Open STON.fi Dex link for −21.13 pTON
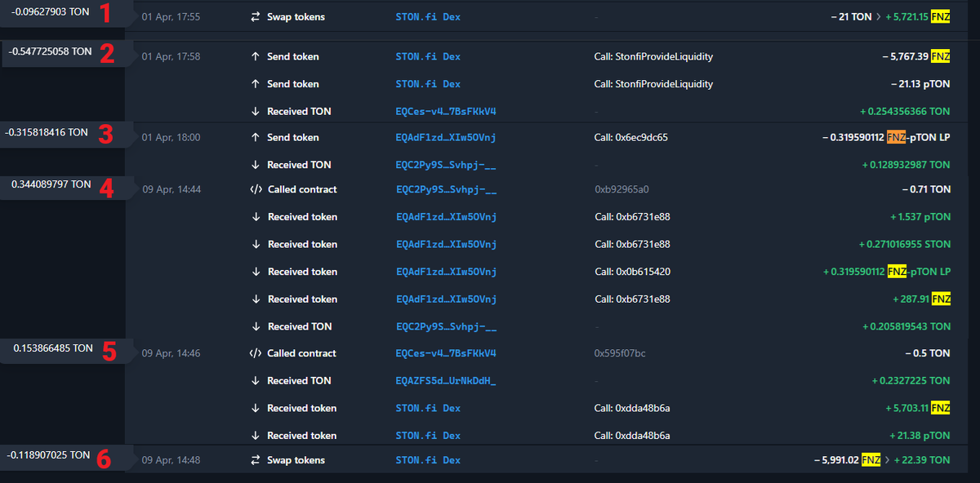980x483 pixels. [x=428, y=84]
